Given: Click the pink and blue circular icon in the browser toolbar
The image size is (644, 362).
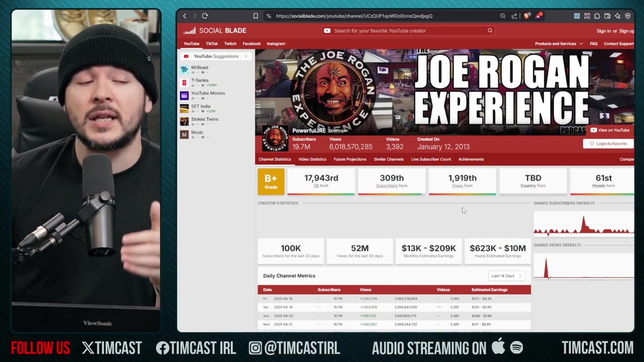Looking at the screenshot, I should (587, 16).
